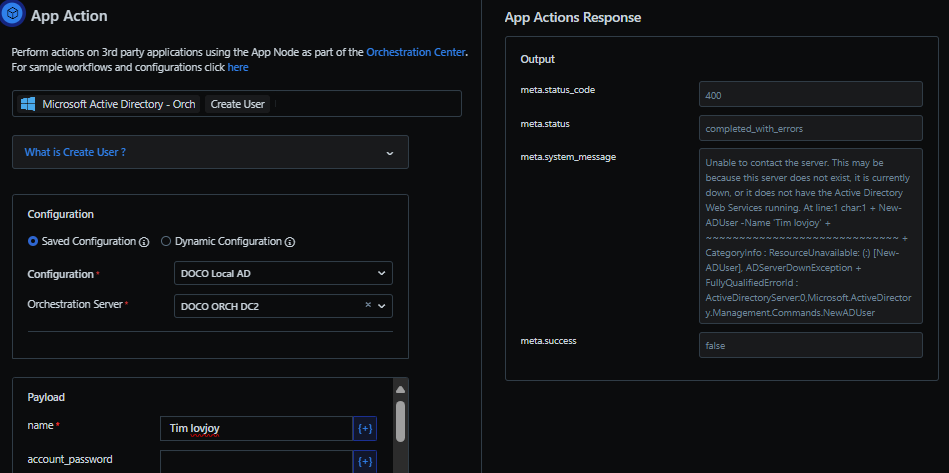Click the Payload section heading
The image size is (949, 473).
pyautogui.click(x=46, y=397)
